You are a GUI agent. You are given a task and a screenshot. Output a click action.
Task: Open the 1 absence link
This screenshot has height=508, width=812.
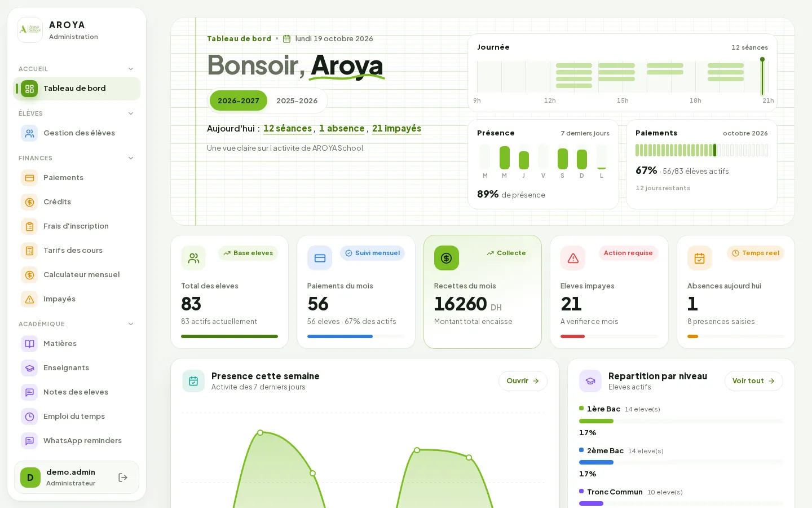pos(342,129)
